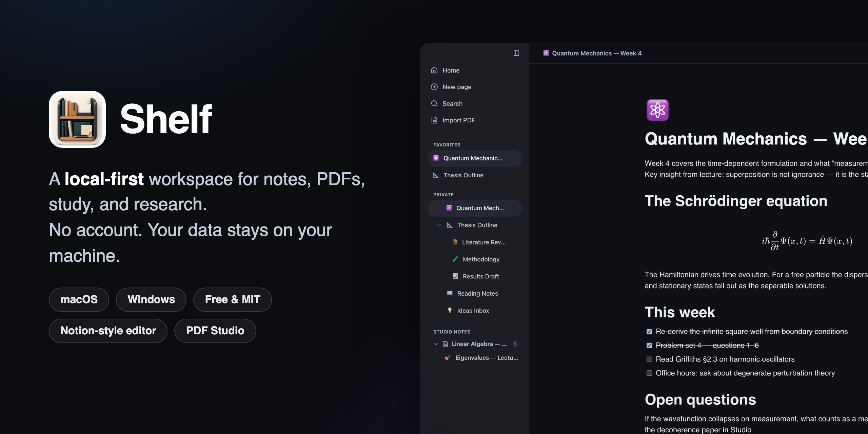Click the Schrödinger equation math block
The image size is (868, 434).
pos(807,241)
